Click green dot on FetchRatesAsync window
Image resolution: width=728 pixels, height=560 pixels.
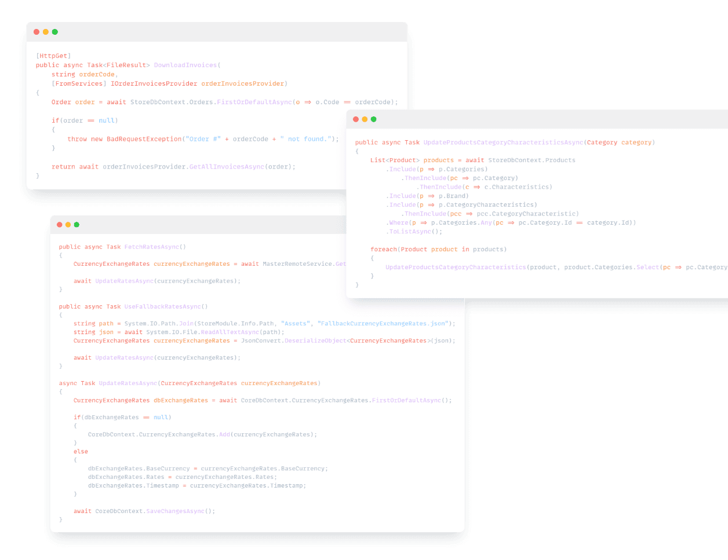tap(77, 225)
